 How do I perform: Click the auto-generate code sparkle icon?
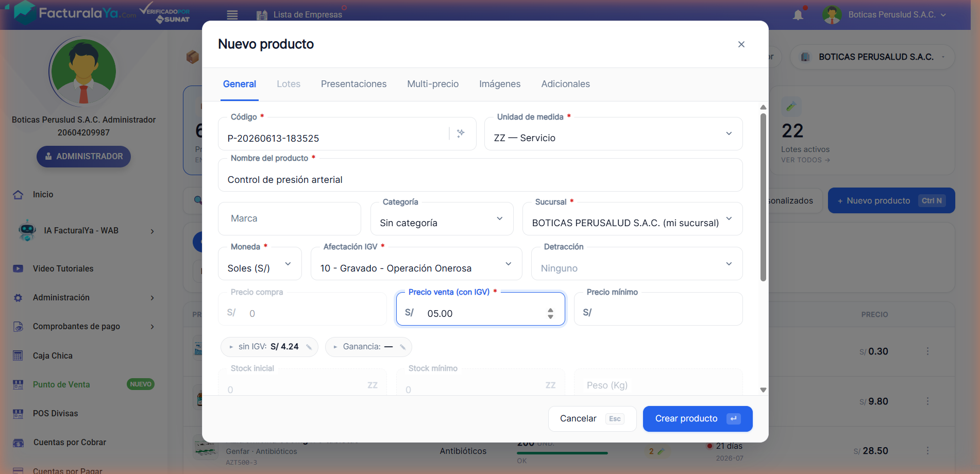pos(461,133)
